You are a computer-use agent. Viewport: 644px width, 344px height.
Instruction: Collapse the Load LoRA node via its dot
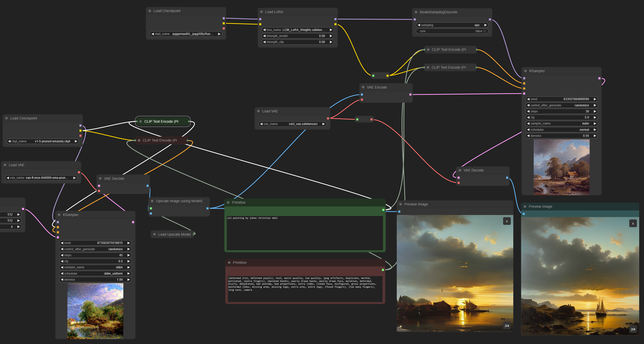(x=262, y=12)
